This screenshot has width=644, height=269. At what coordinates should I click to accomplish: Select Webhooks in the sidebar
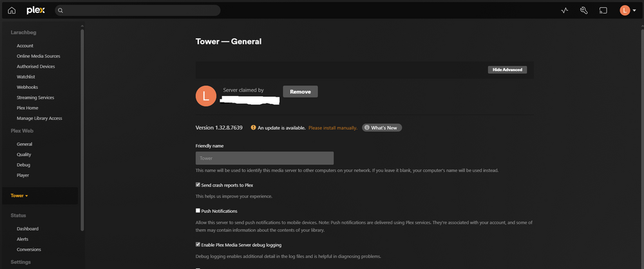pyautogui.click(x=27, y=87)
